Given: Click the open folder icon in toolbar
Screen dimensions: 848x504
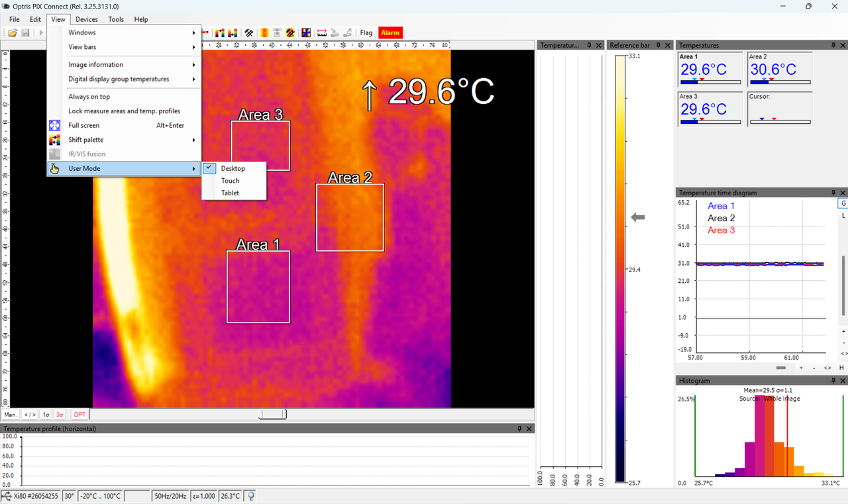Looking at the screenshot, I should click(13, 32).
